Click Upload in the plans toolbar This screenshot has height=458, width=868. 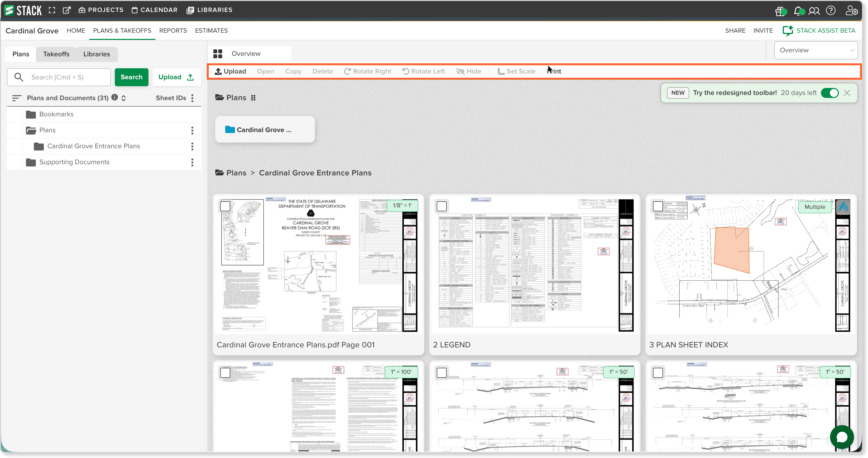(x=230, y=72)
